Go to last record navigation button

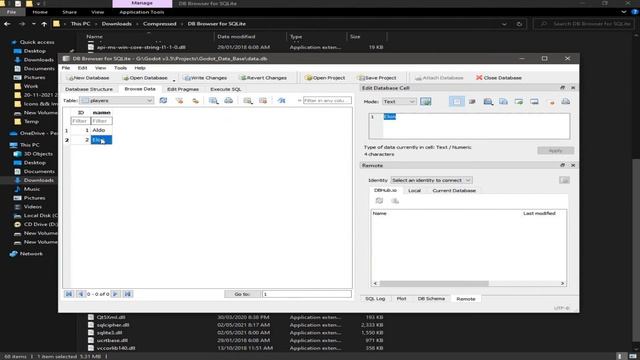pos(128,294)
